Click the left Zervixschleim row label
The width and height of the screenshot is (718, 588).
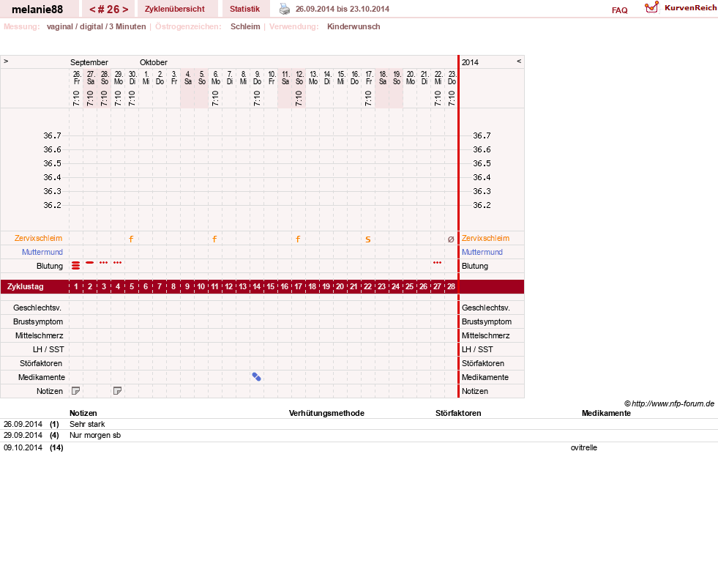39,238
